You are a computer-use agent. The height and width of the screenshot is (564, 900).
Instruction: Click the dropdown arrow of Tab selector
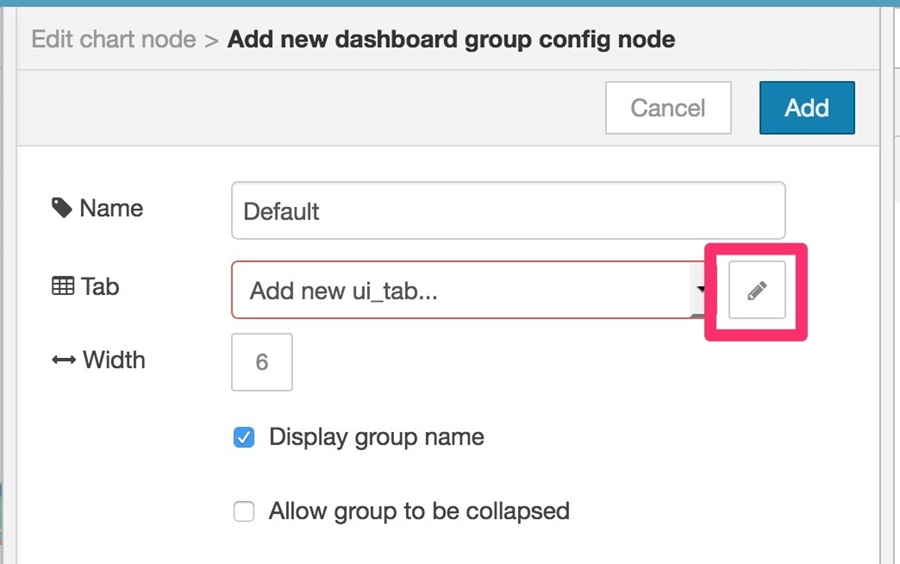tap(700, 289)
